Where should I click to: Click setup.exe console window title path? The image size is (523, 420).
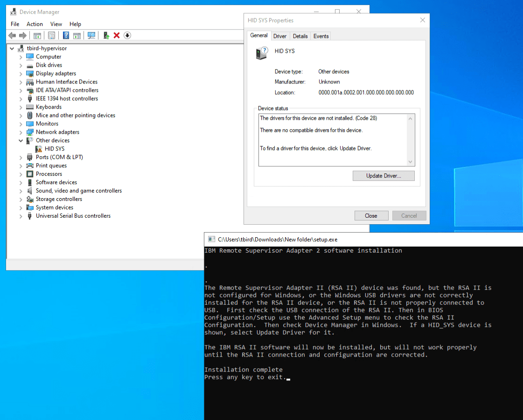tap(278, 239)
